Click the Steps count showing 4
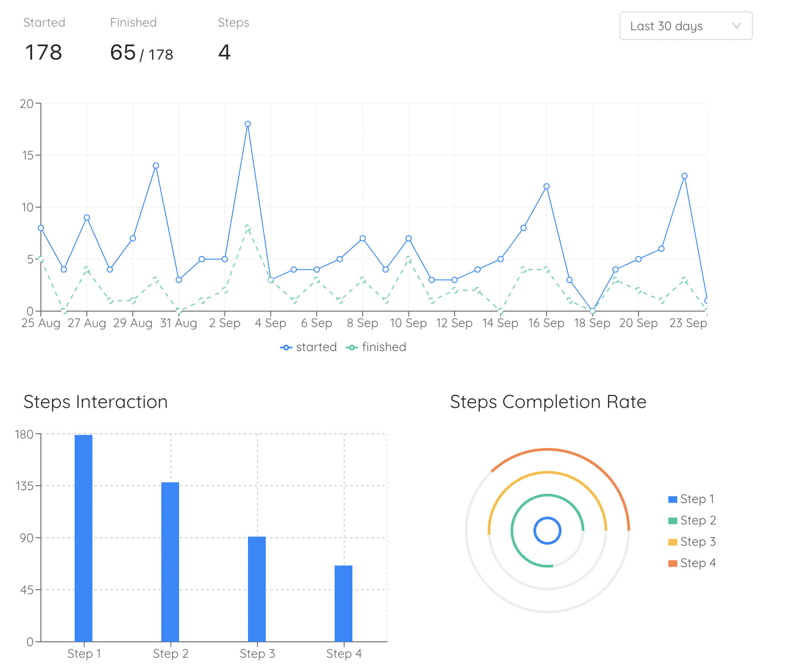This screenshot has width=799, height=672. [224, 52]
